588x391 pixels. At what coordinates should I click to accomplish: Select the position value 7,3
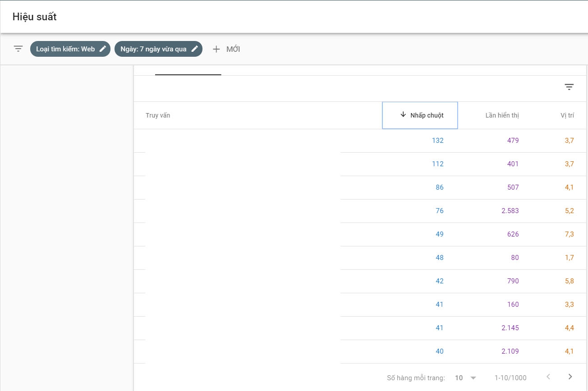point(570,234)
